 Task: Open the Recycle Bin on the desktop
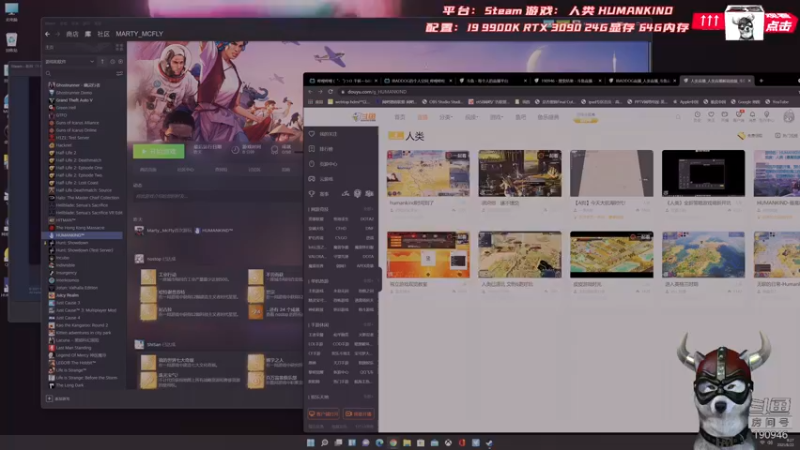[11, 41]
